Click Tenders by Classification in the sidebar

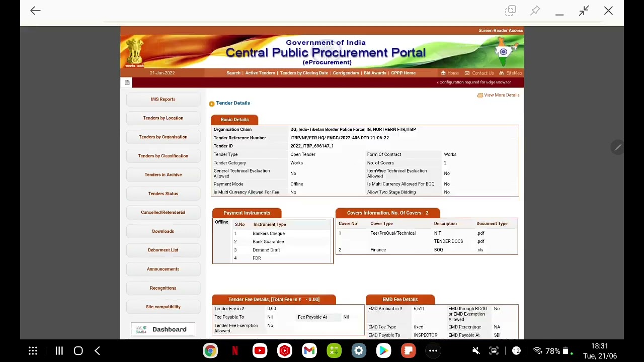coord(163,156)
